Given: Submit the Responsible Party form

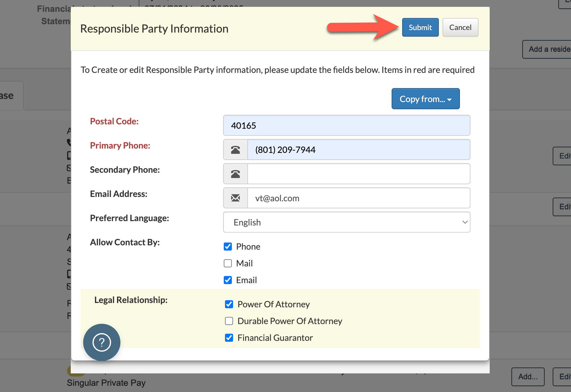Looking at the screenshot, I should pyautogui.click(x=420, y=28).
